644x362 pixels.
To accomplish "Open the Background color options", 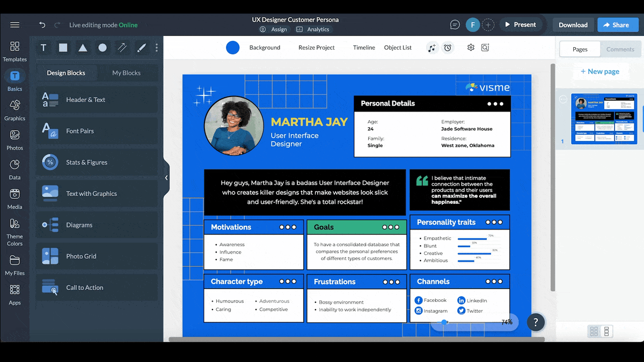I will (265, 47).
